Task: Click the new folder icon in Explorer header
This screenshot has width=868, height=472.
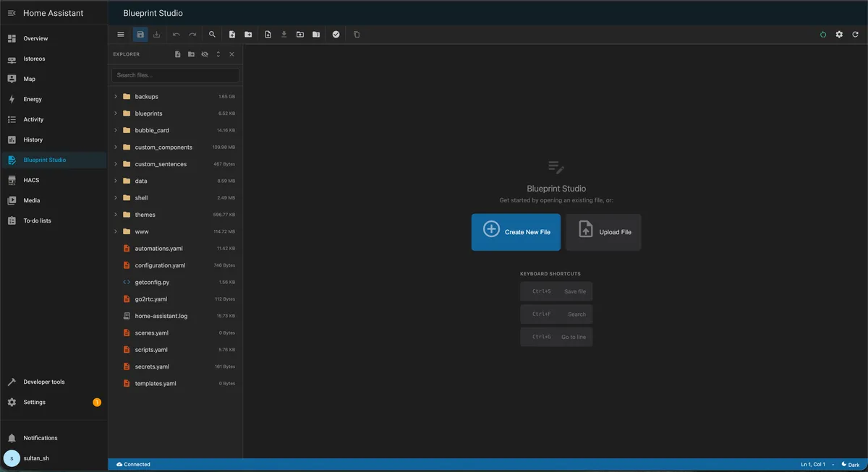Action: (191, 54)
